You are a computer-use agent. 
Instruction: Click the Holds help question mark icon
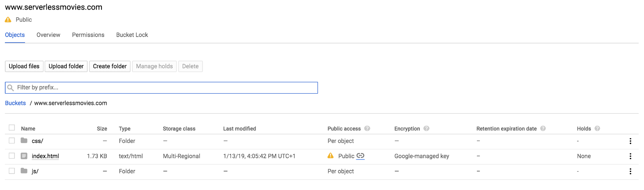click(597, 129)
